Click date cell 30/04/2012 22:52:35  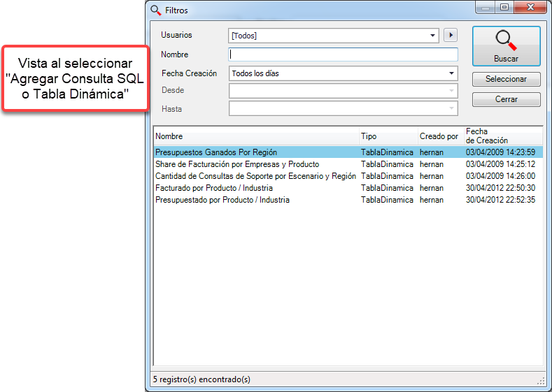pos(500,200)
